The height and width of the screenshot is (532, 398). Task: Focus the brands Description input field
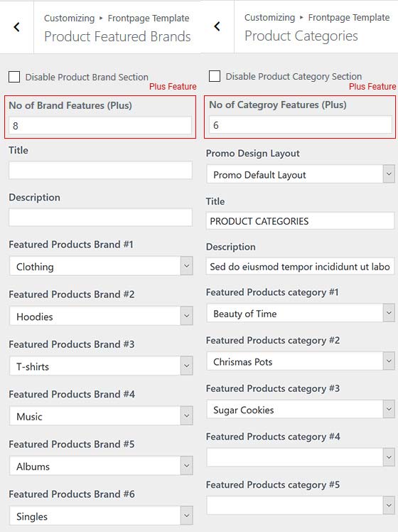coord(100,218)
